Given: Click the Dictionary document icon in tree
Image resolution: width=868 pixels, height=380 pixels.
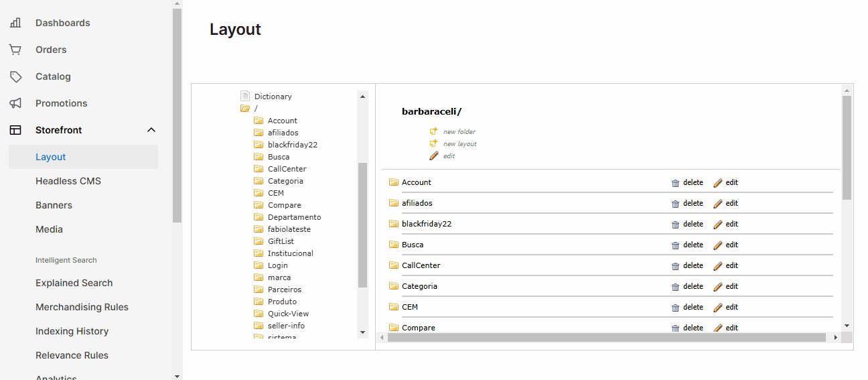Looking at the screenshot, I should tap(245, 97).
